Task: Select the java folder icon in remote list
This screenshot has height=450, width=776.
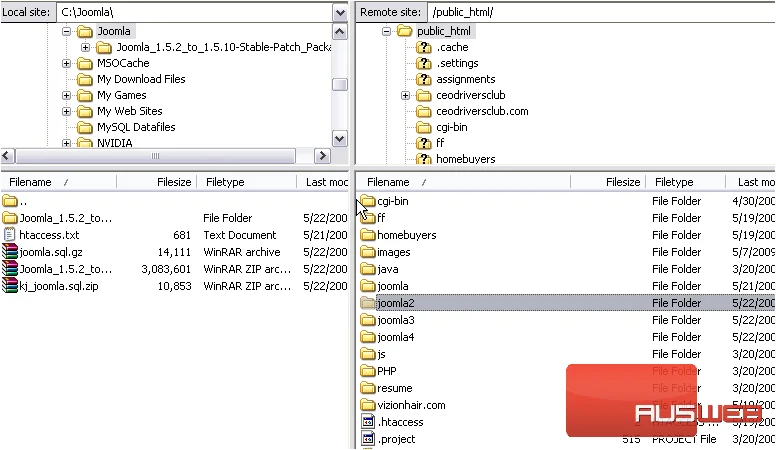Action: tap(367, 269)
